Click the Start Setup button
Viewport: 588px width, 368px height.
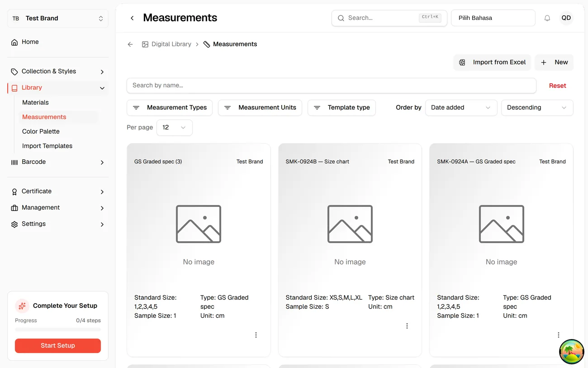pyautogui.click(x=58, y=346)
